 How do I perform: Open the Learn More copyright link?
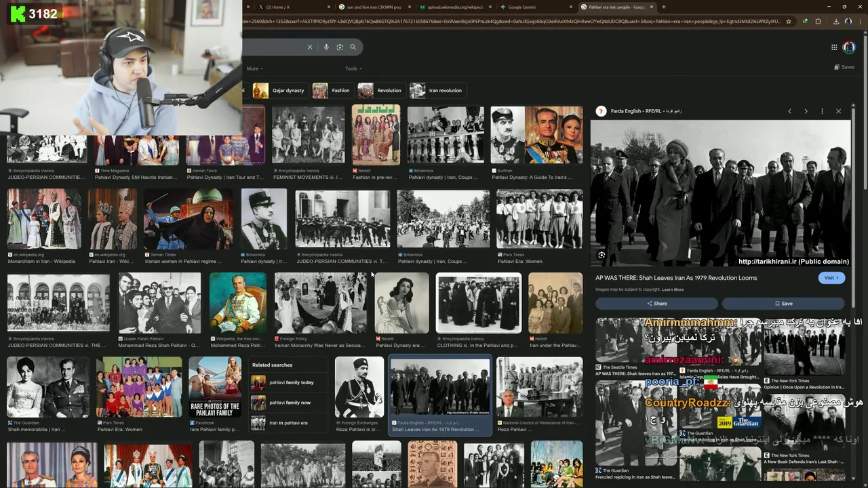(x=673, y=289)
